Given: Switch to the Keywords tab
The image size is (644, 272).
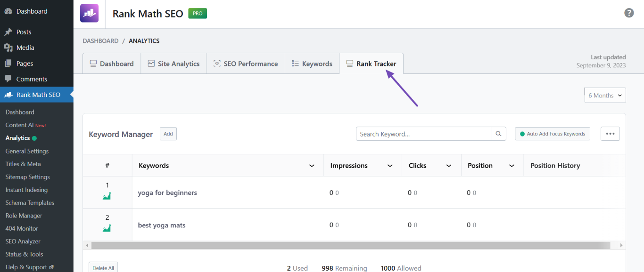Looking at the screenshot, I should coord(312,64).
